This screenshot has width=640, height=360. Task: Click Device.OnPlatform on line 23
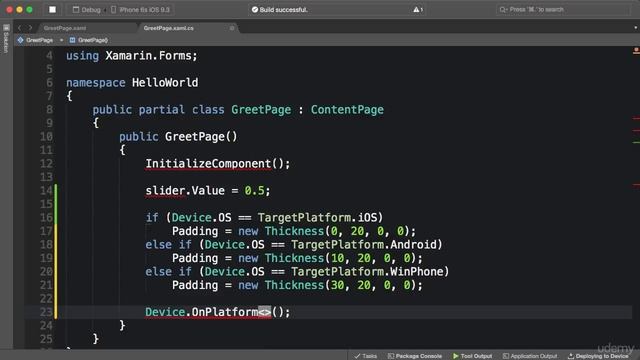202,312
